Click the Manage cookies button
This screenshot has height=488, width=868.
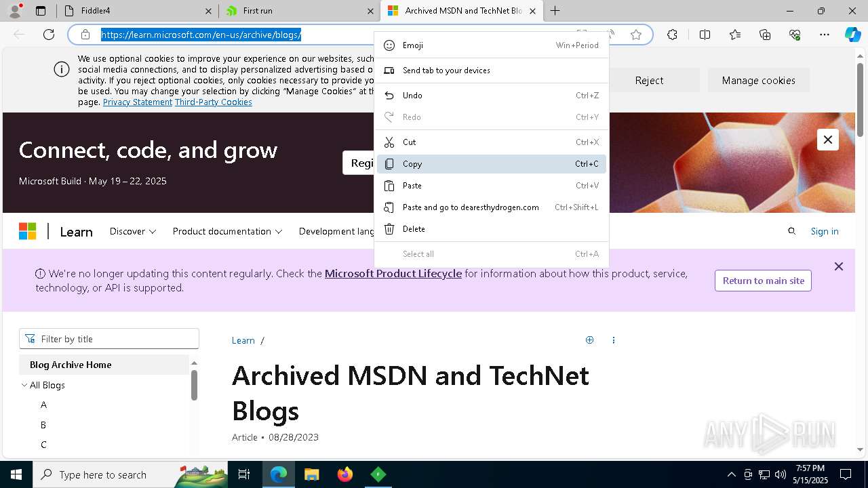pos(758,80)
